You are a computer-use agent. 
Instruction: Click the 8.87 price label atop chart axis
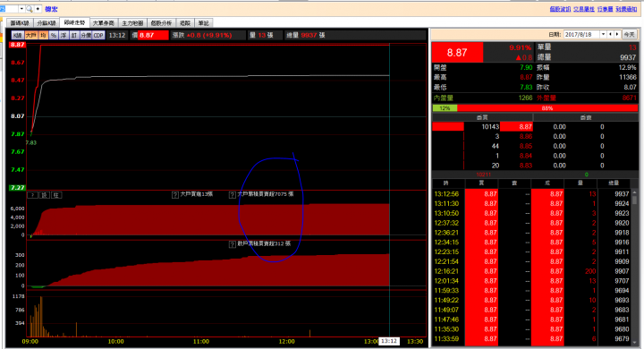17,45
